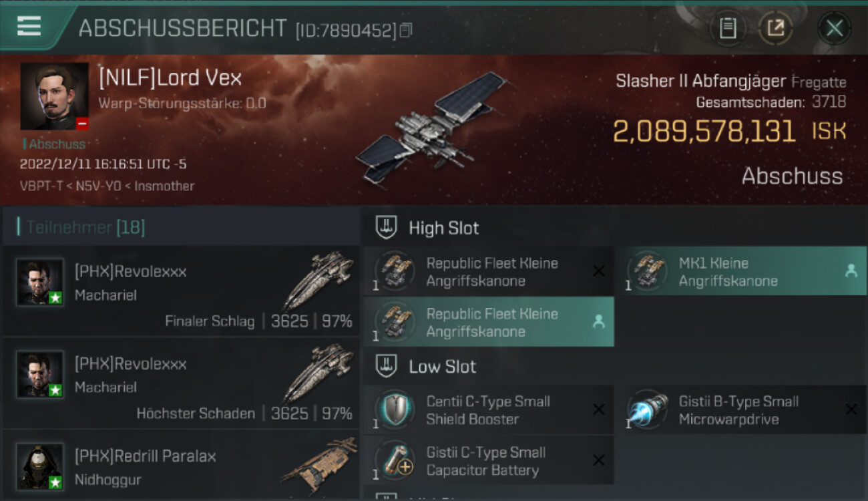Click the High Slot section header icon
Screen dimensions: 868x501
(387, 227)
